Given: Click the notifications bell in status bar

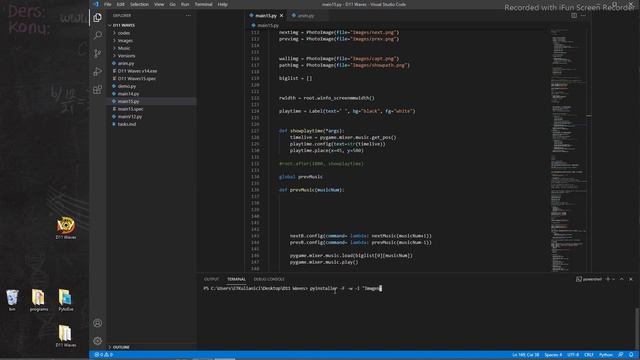Looking at the screenshot, I should click(x=631, y=355).
